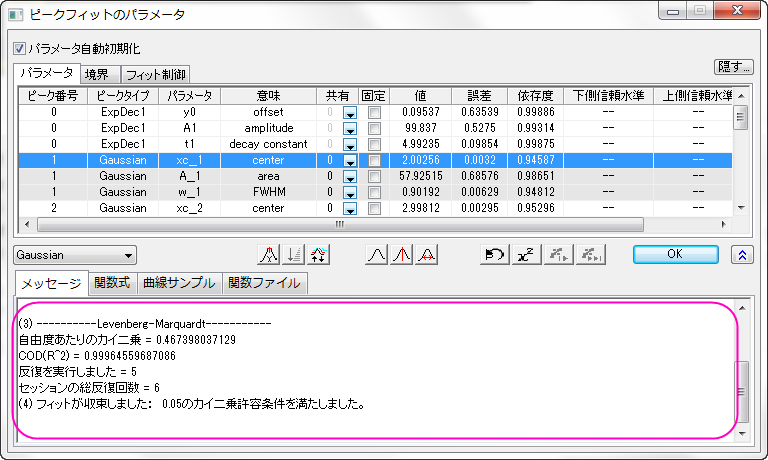
Task: Click value cell 4.99235 for t1
Action: coord(420,145)
